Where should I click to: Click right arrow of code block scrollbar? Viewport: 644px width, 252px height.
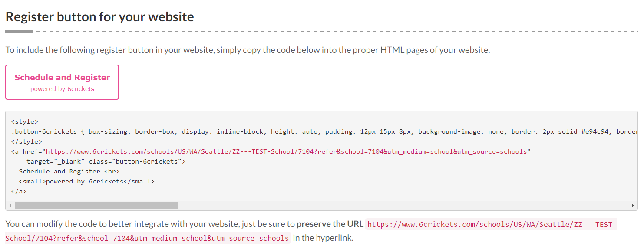coord(633,206)
